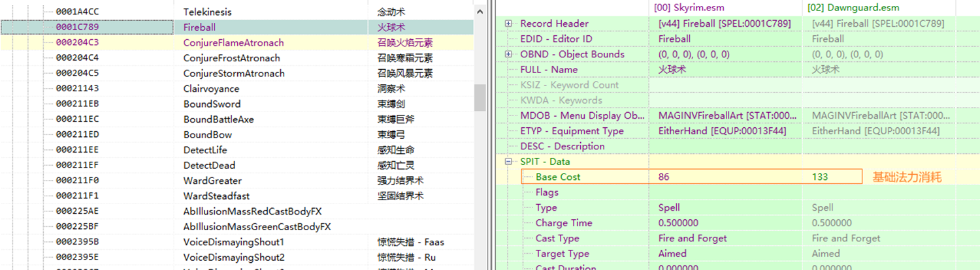Click Skyrim.esm MAGINVFireballArt value
Viewport: 980px width, 270px height.
coord(728,115)
